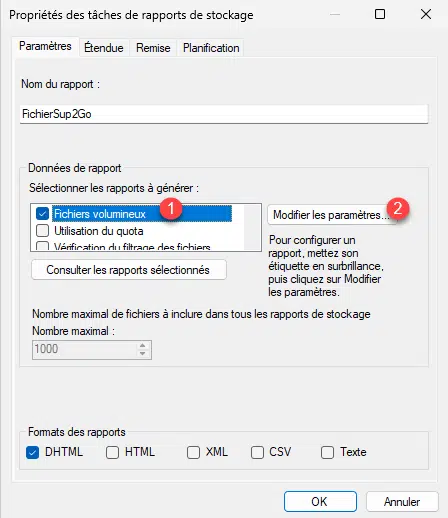
Task: Uncheck the DHTML format checkbox
Action: [32, 452]
